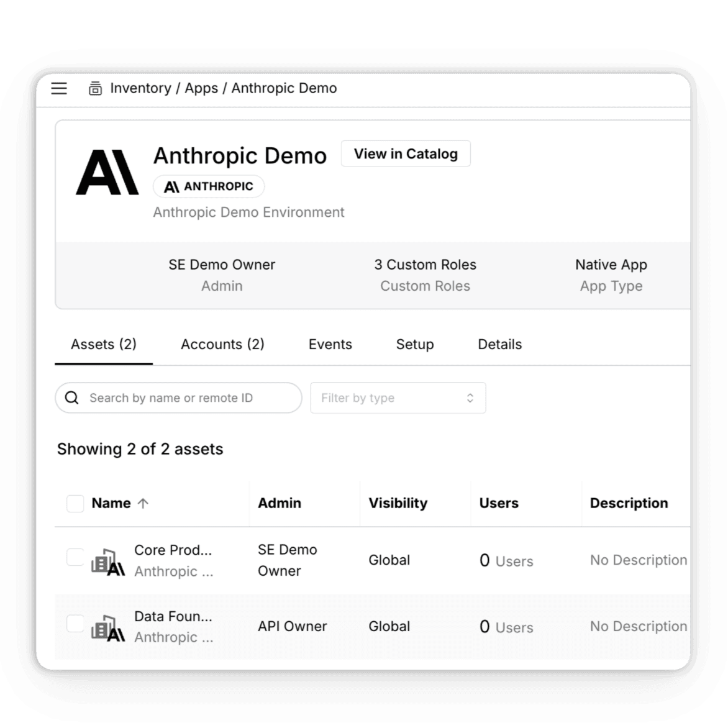Click Anthropic Demo Environment description

[x=249, y=212]
